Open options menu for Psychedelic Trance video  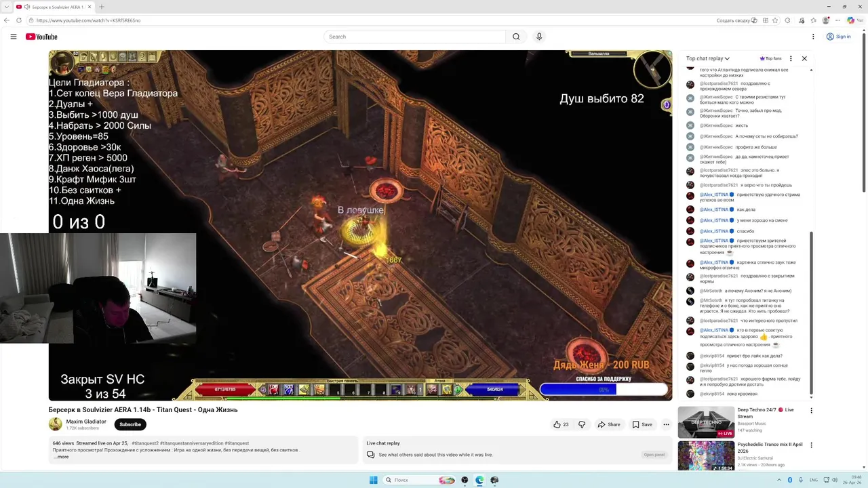pos(811,445)
